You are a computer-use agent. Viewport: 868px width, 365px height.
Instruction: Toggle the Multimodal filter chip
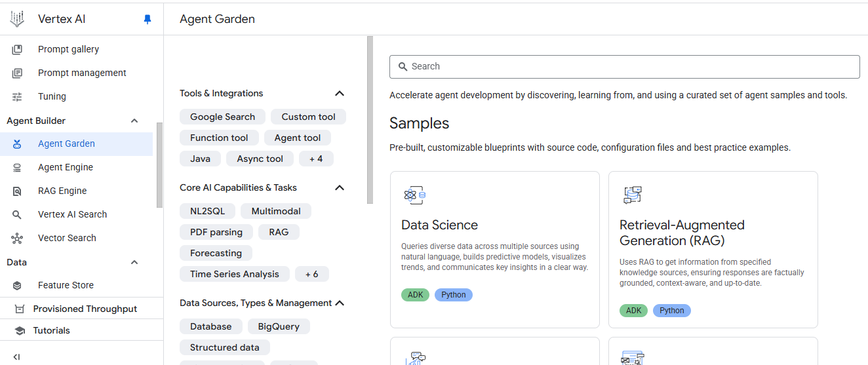[x=276, y=211]
